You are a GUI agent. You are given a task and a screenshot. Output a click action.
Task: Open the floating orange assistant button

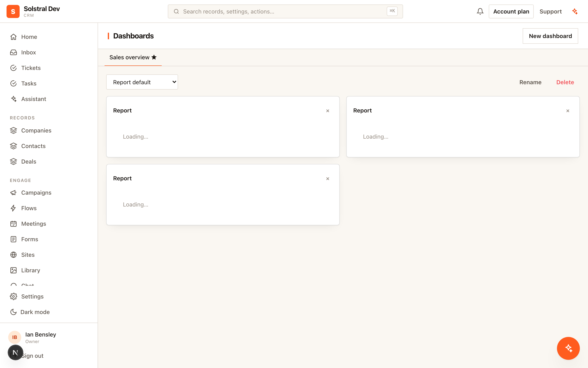[568, 348]
